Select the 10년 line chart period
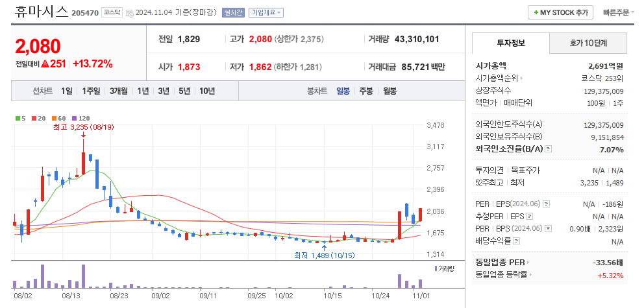Image resolution: width=644 pixels, height=308 pixels. click(x=207, y=91)
